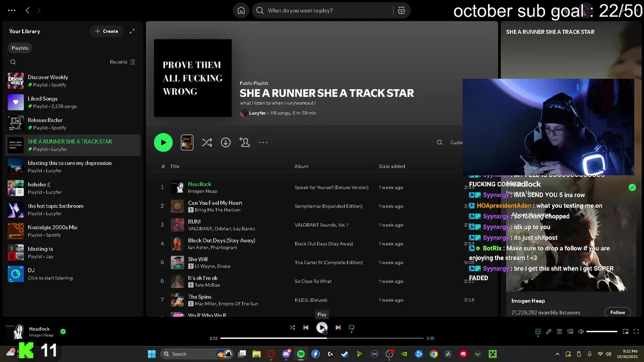
Task: Open the hehehe :( playlist
Action: pyautogui.click(x=73, y=188)
